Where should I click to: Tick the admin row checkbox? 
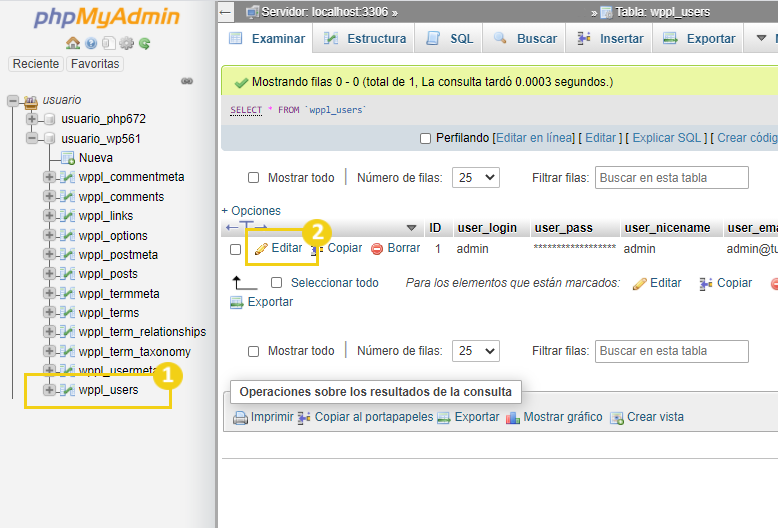236,249
